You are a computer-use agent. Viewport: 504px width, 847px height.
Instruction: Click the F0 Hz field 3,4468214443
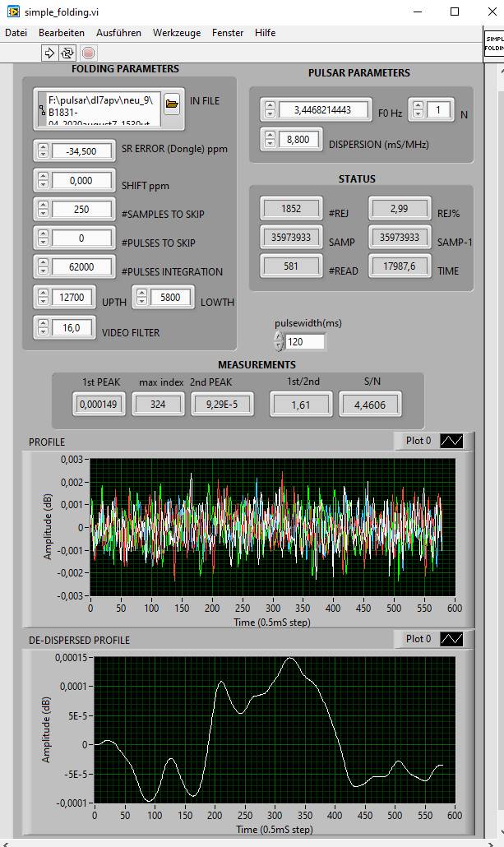(323, 109)
